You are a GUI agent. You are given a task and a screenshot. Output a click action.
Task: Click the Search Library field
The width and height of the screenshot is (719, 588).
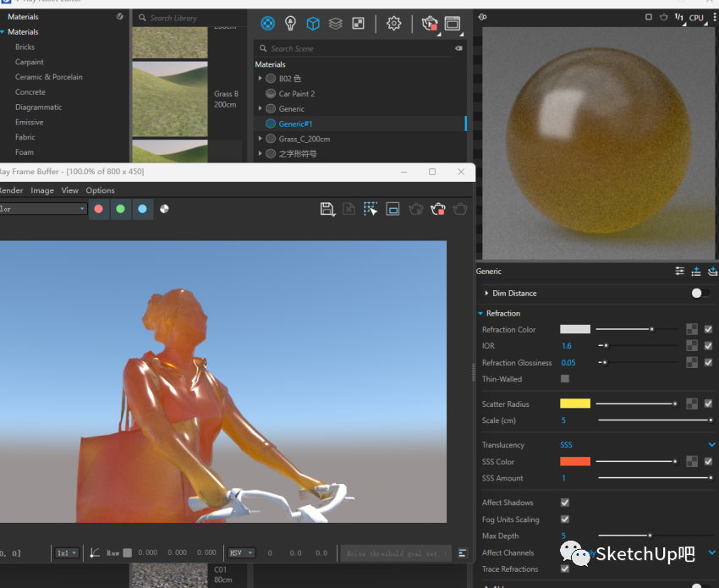point(189,18)
